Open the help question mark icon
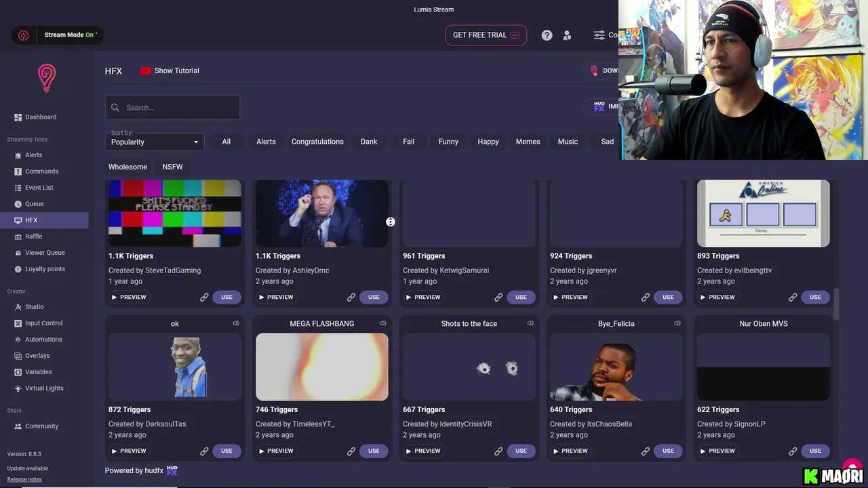The height and width of the screenshot is (488, 868). coord(547,35)
